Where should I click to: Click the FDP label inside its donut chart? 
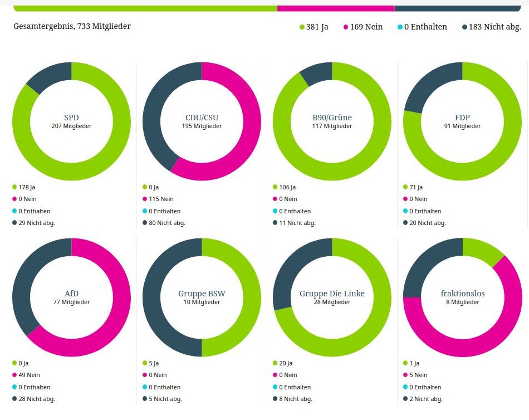click(x=462, y=118)
